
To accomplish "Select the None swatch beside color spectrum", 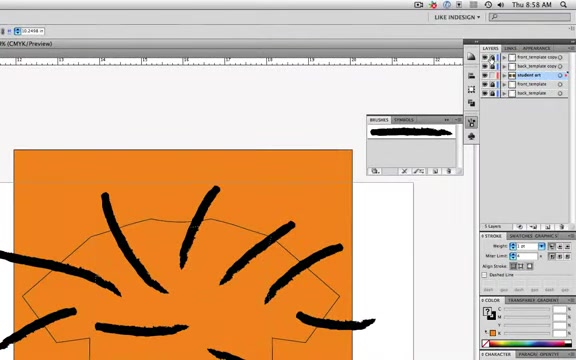I will pos(486,344).
